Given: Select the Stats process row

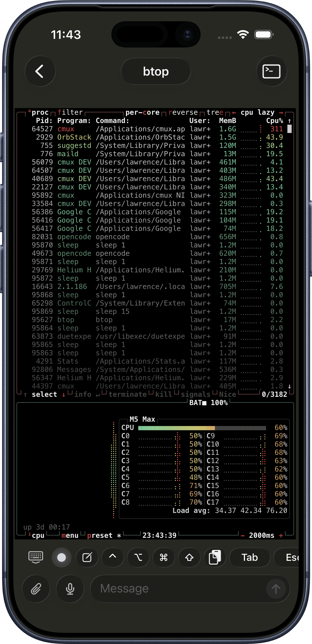Looking at the screenshot, I should [157, 361].
